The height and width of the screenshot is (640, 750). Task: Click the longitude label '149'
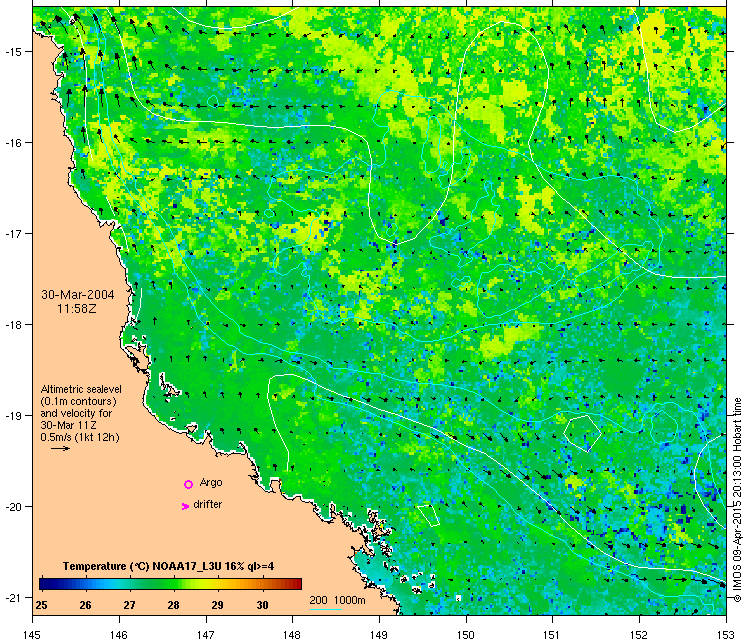[x=379, y=635]
